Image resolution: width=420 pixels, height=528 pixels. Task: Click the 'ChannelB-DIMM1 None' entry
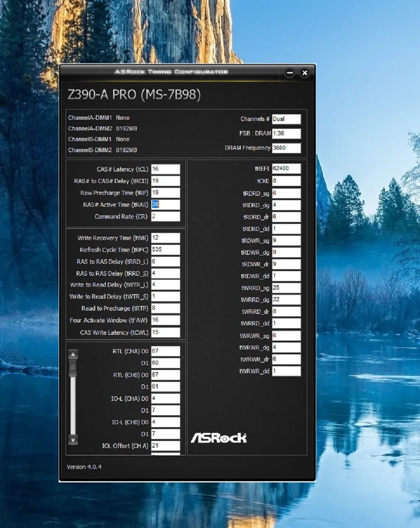99,139
